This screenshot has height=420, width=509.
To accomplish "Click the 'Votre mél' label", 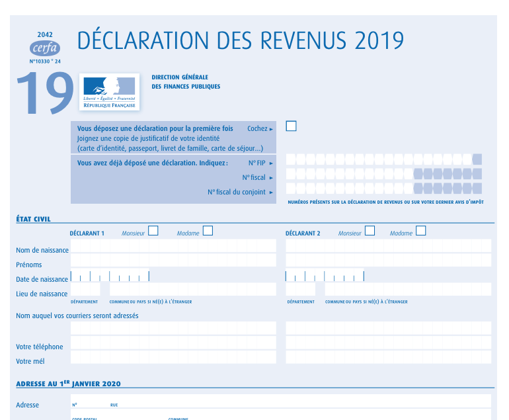I will [30, 361].
